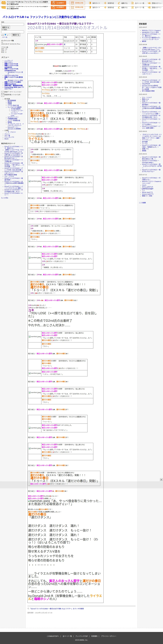The image size is (163, 644).
Task: Open the 雑談室 board link
Action: pos(10,102)
